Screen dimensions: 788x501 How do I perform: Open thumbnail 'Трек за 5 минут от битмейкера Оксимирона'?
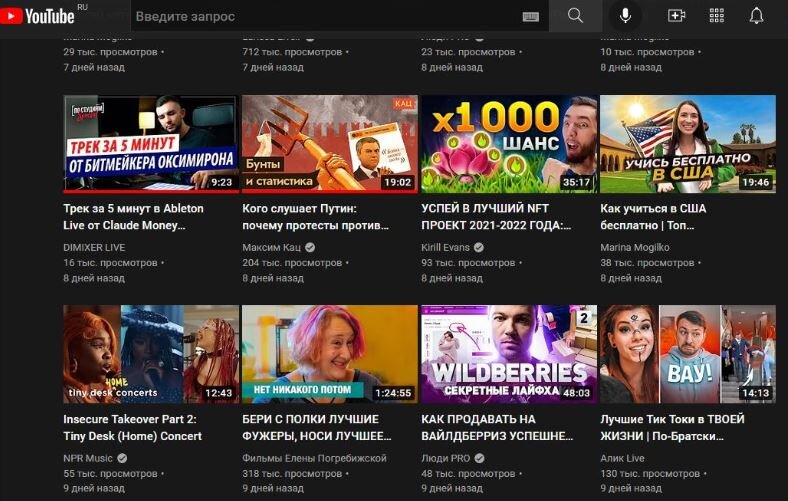(151, 144)
